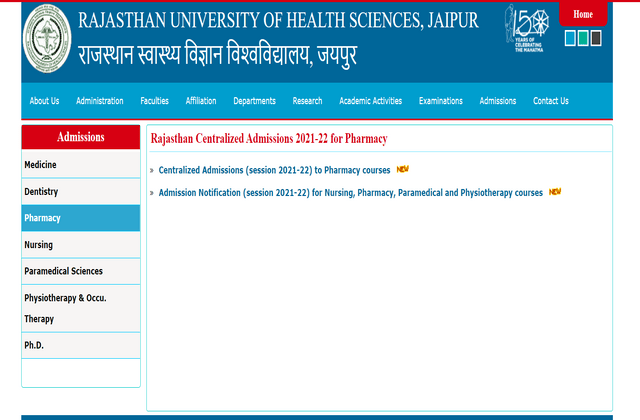Viewport: 640px width, 420px height.
Task: Open Admission Notification for Nursing, Pharmacy link
Action: tap(351, 193)
